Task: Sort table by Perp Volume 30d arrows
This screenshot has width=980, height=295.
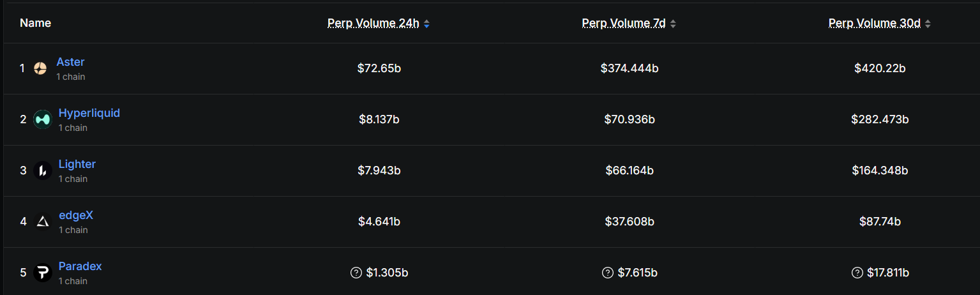Action: (x=928, y=24)
